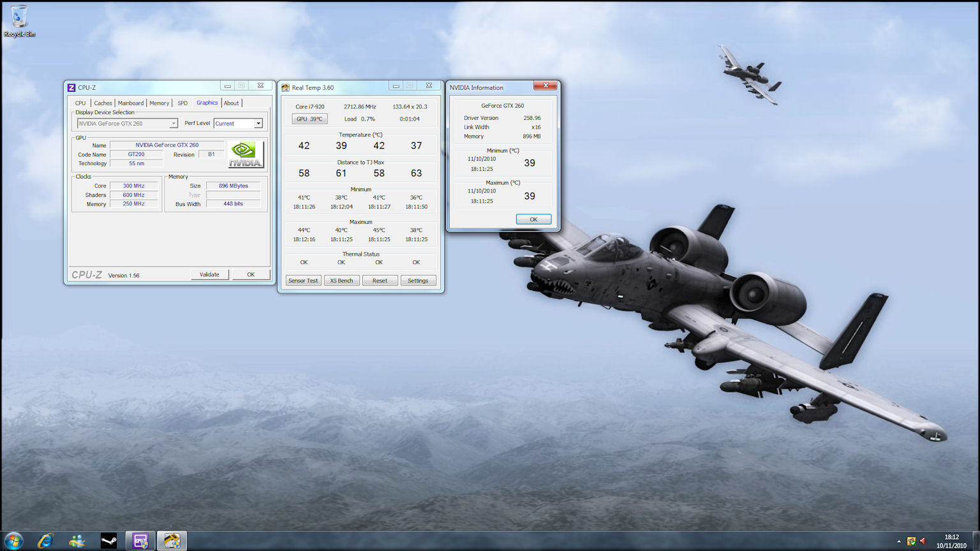Click the Code Name field GT200
This screenshot has width=980, height=551.
[136, 154]
